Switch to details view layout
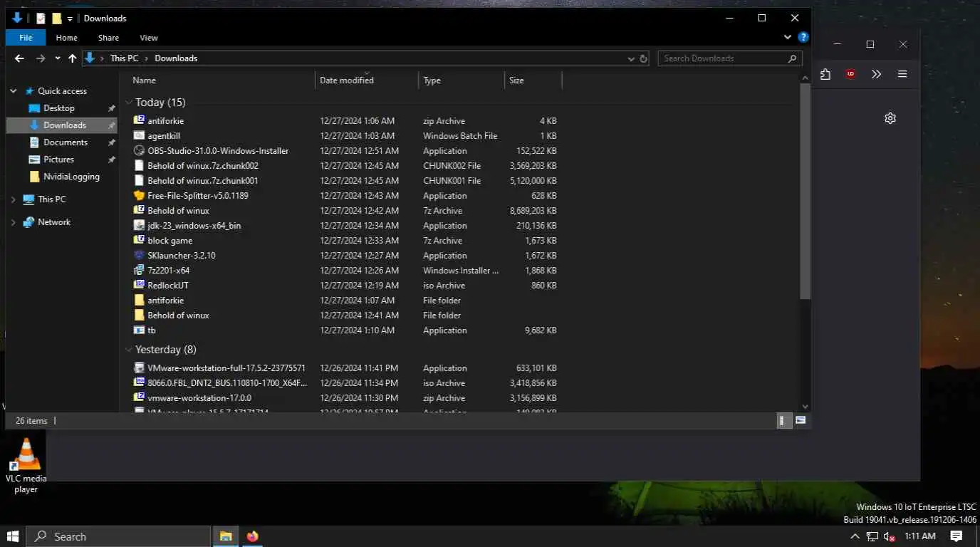The width and height of the screenshot is (980, 547). click(783, 421)
